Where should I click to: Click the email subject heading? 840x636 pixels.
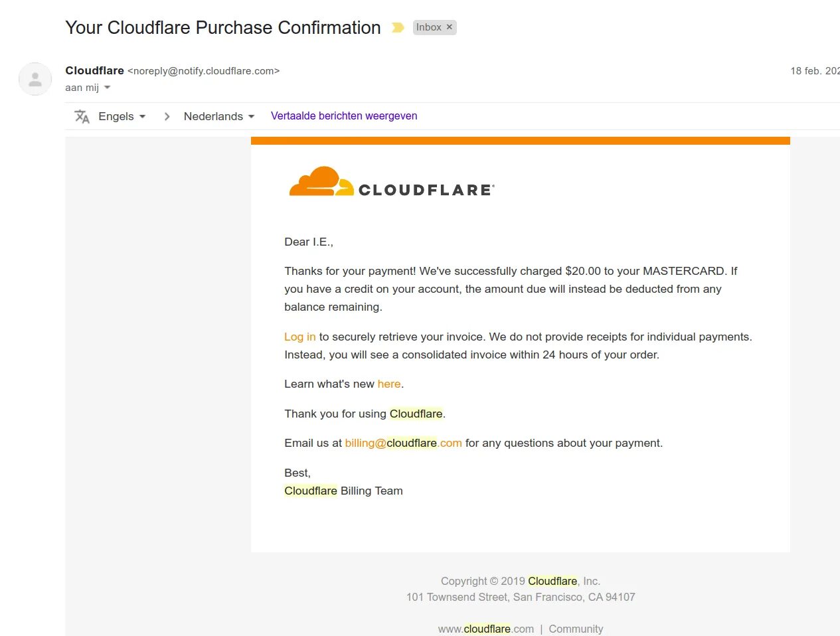[222, 27]
